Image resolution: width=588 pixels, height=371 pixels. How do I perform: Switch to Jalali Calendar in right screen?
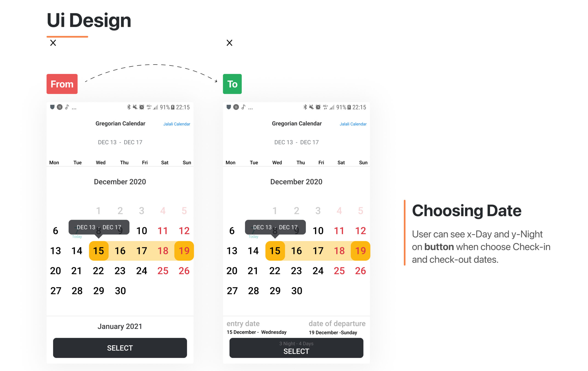click(353, 124)
